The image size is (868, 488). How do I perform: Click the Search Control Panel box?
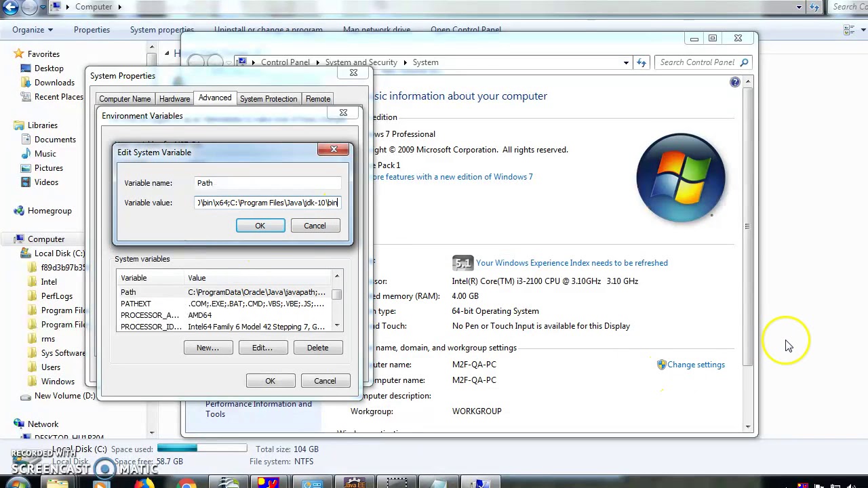click(703, 62)
